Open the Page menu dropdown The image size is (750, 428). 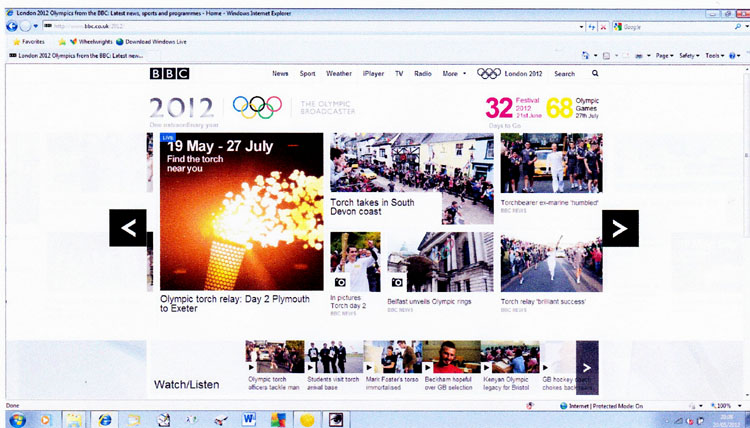tap(664, 55)
